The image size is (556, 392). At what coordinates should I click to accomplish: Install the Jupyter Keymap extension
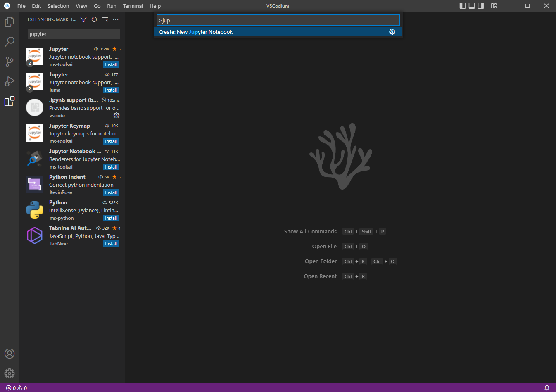(111, 141)
